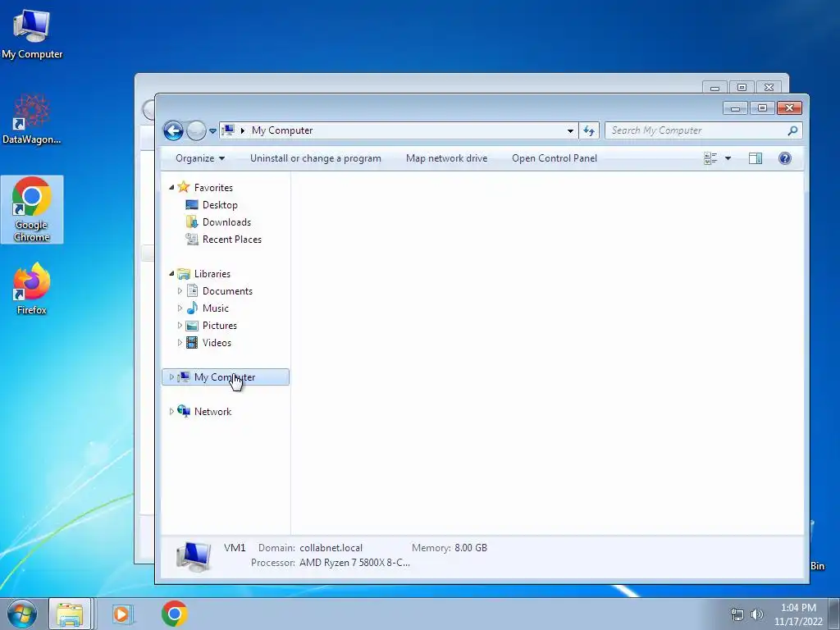Close the background Explorer window
Image resolution: width=840 pixels, height=630 pixels.
coord(769,87)
